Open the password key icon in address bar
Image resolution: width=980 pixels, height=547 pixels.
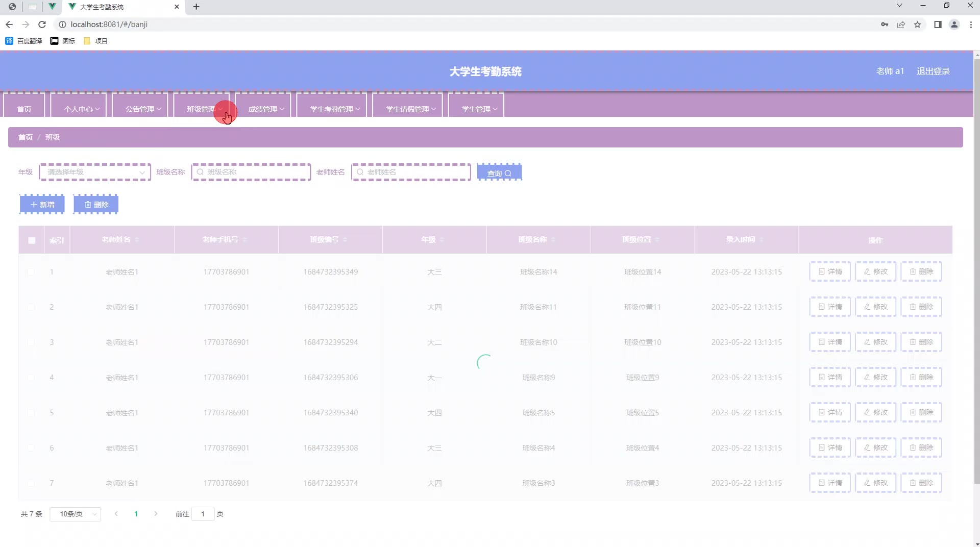(885, 24)
